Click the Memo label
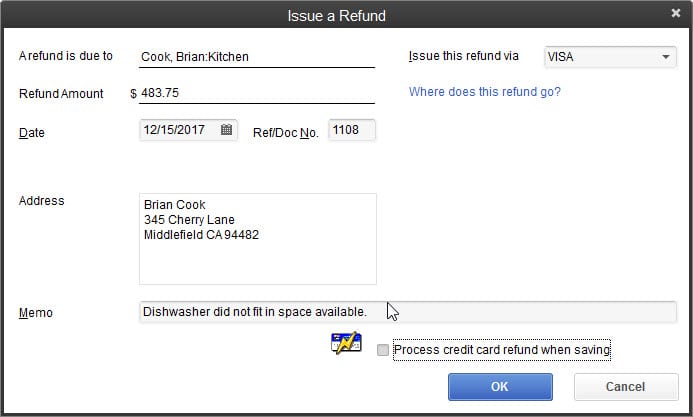Viewport: 693px width, 417px height. pos(36,313)
